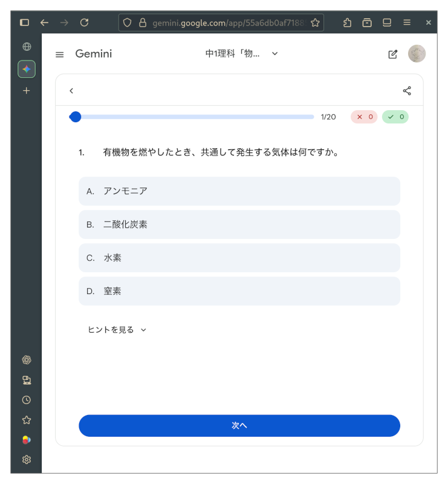The image size is (448, 484).
Task: Open the Gemini main menu hamburger
Action: coord(59,54)
